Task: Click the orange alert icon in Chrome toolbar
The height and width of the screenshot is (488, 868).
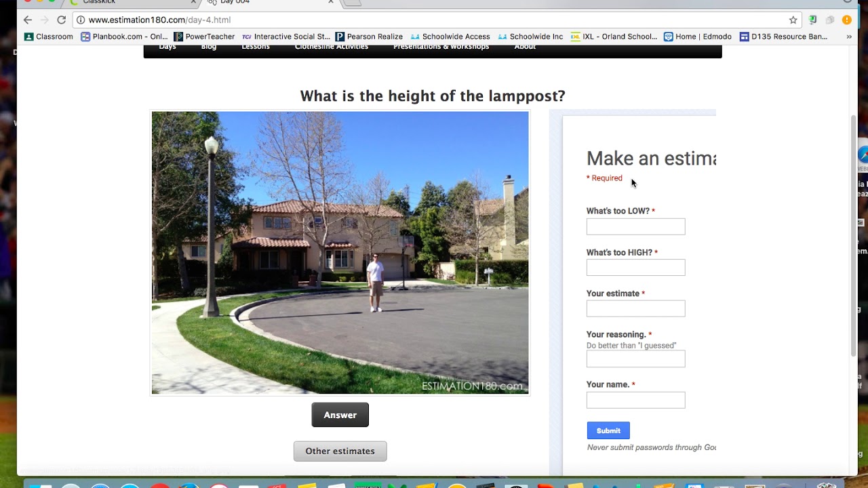Action: pyautogui.click(x=847, y=20)
